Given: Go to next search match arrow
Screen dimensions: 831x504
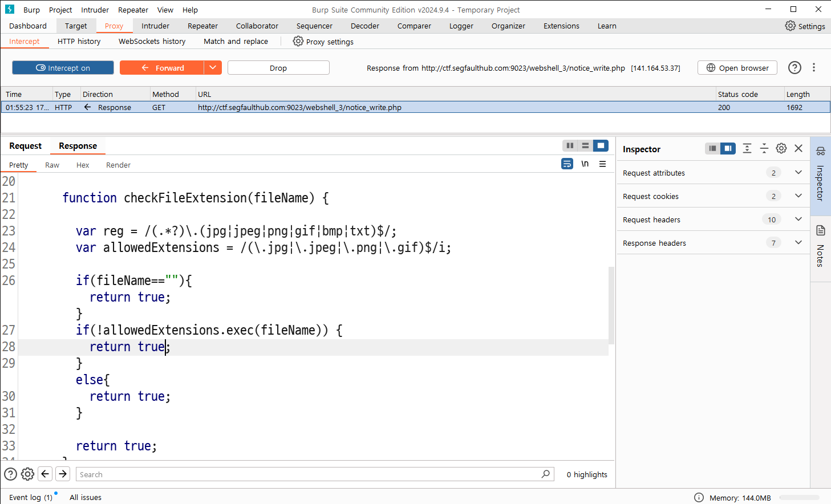Looking at the screenshot, I should coord(63,474).
